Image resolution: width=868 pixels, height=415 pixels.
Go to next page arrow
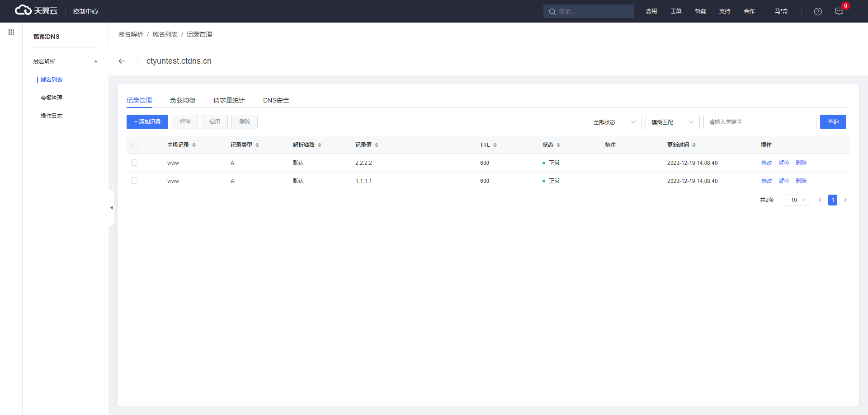tap(845, 200)
